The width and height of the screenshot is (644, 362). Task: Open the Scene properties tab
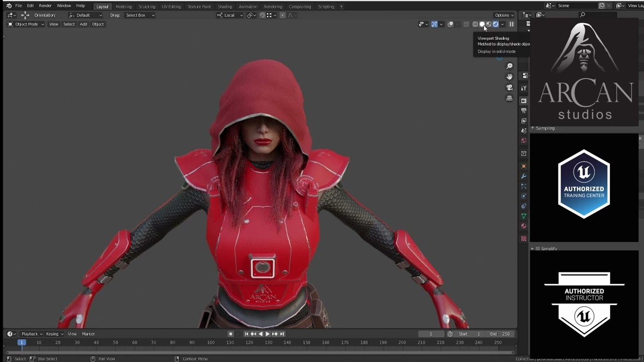tap(524, 131)
